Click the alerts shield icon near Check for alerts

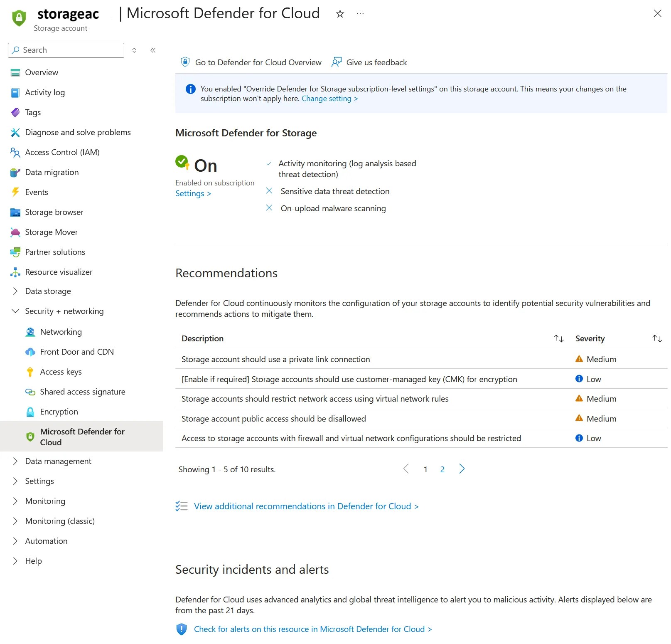click(182, 629)
